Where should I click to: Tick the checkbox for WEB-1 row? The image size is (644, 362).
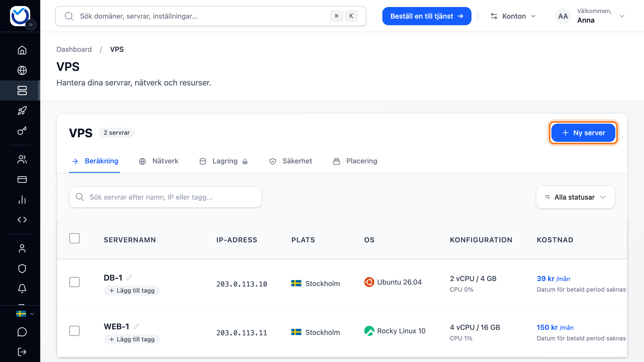coord(74,331)
